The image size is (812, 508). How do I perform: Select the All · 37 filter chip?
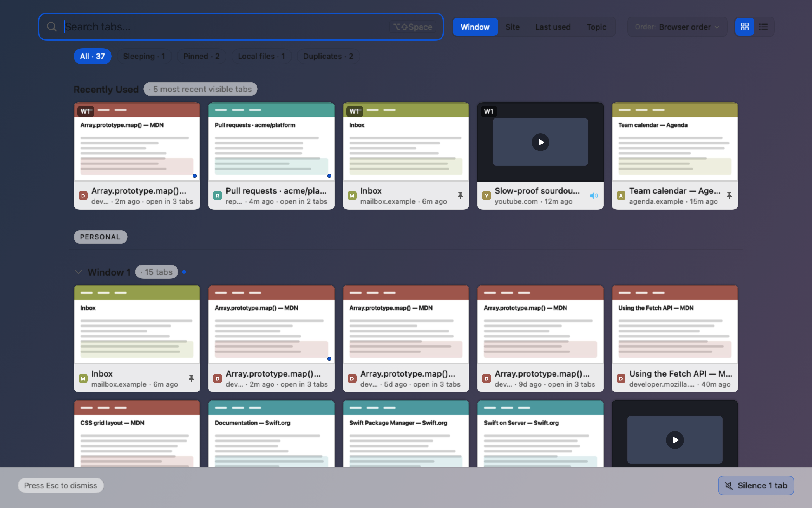[92, 56]
